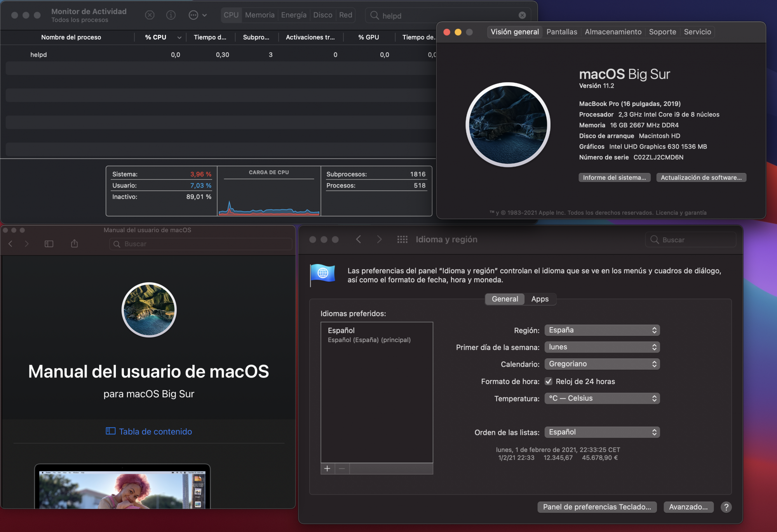Toggle the Reloj de 24 horas checkbox

click(x=549, y=381)
